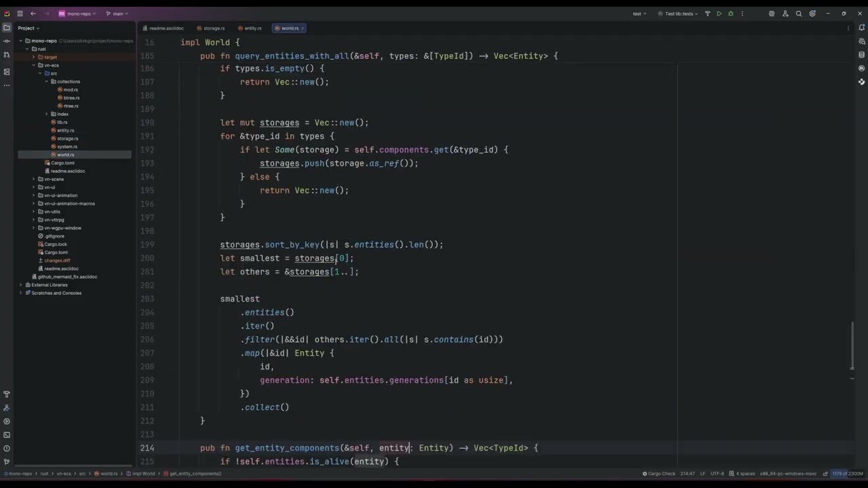Open AI chat tool window on right
The height and width of the screenshot is (488, 868).
click(861, 41)
